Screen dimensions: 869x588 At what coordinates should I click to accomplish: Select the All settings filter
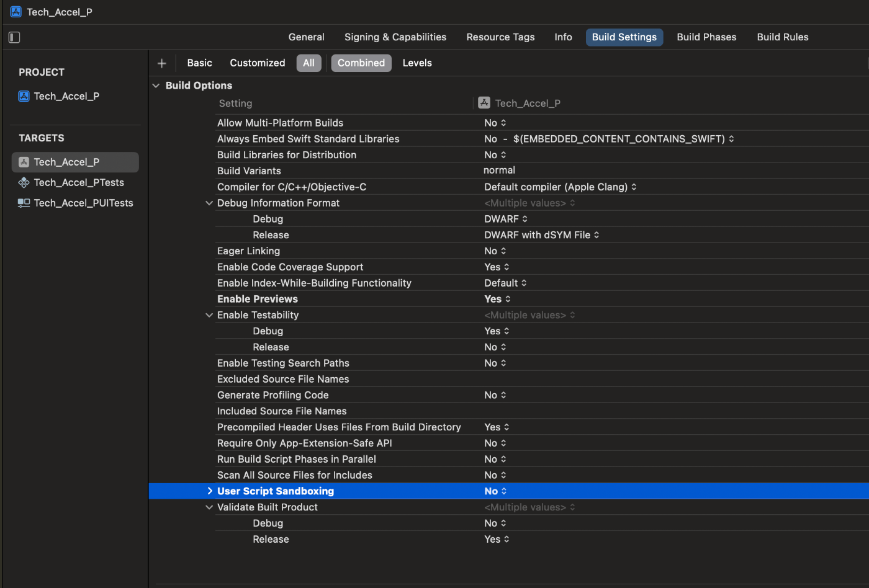click(308, 63)
